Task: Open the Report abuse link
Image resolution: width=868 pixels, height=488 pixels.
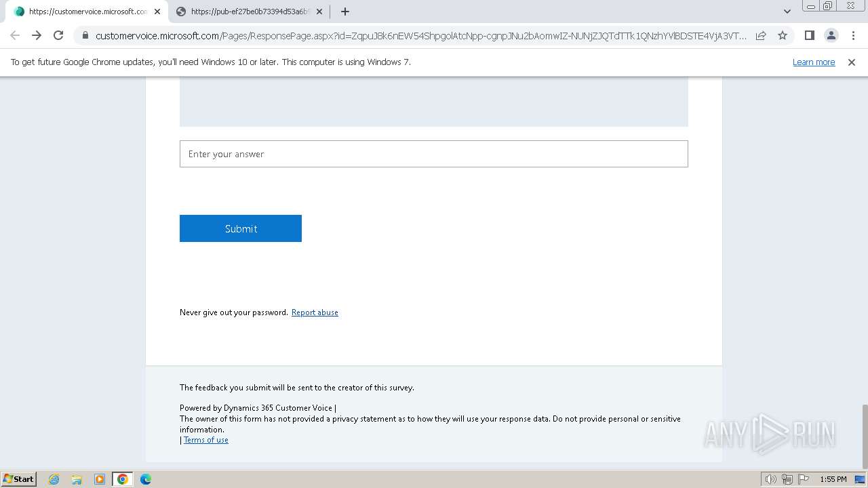Action: (315, 312)
